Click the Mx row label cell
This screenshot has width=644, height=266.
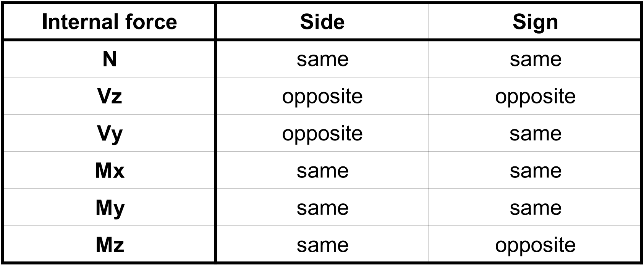[x=110, y=171]
